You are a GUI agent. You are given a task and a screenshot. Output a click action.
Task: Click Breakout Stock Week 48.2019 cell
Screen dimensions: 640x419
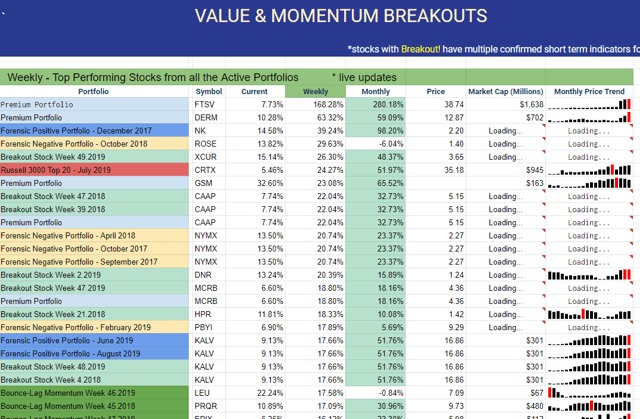[x=94, y=366]
